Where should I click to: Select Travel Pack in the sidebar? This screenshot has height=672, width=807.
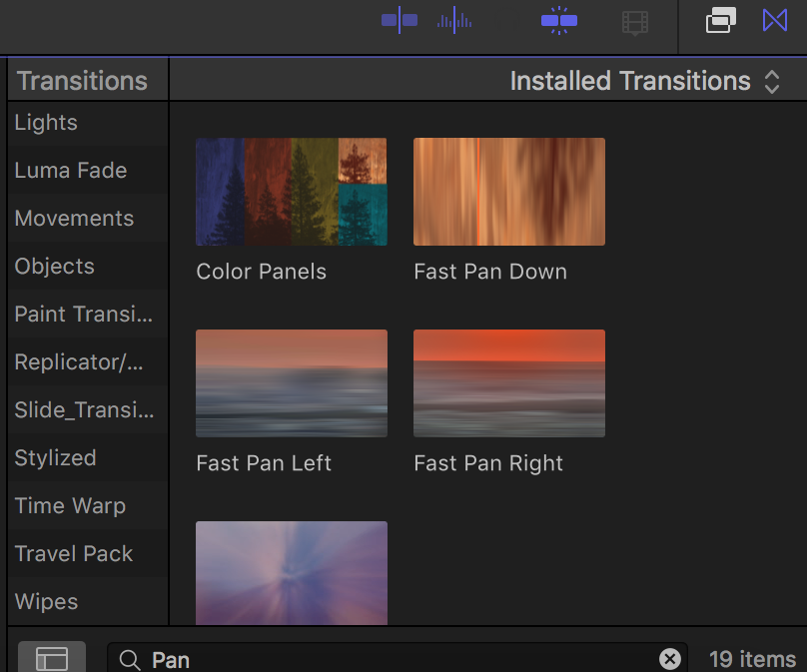pyautogui.click(x=74, y=553)
